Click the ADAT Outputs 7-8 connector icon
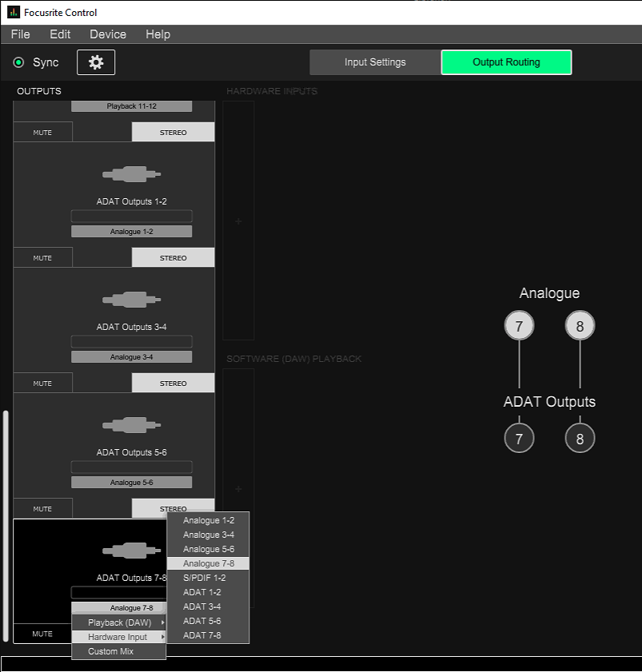This screenshot has height=672, width=642. tap(131, 551)
